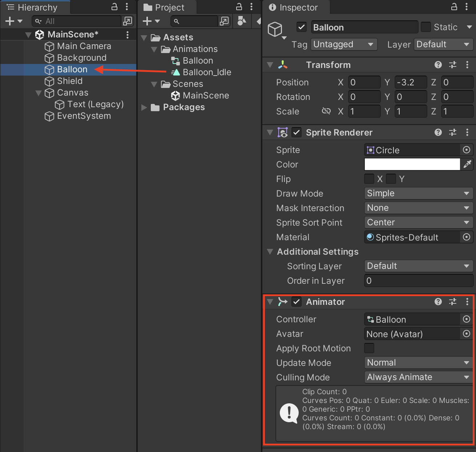This screenshot has width=476, height=452.
Task: Check the Flip X checkbox
Action: [x=369, y=179]
